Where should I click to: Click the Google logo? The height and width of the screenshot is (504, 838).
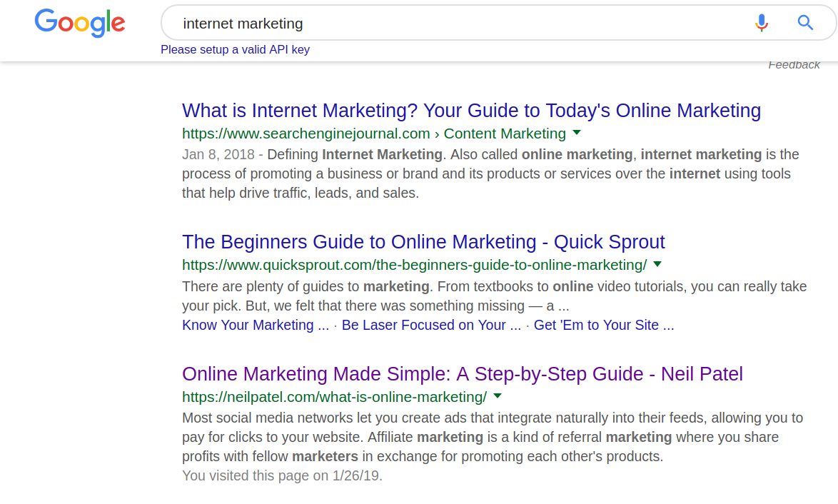[x=80, y=23]
